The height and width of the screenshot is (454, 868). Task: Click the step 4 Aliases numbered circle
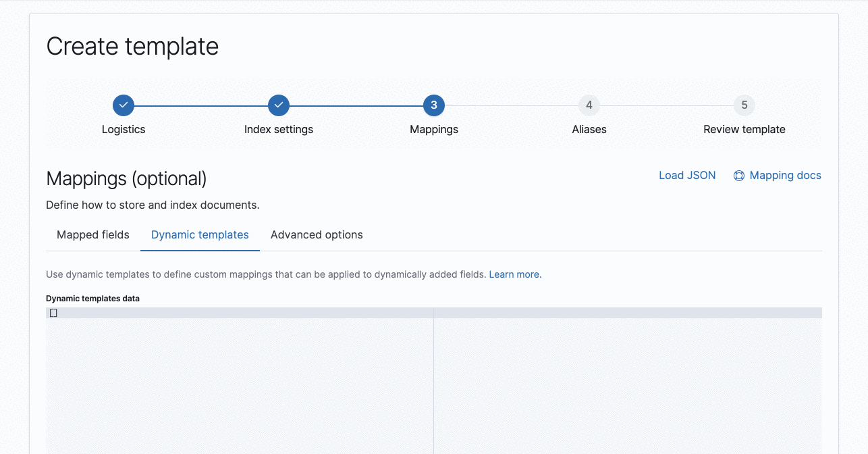point(589,105)
